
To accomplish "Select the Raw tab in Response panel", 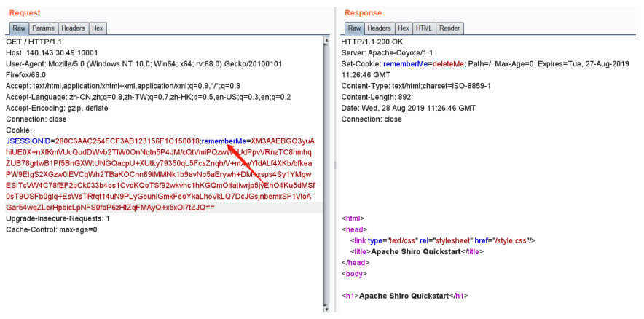I will click(x=354, y=28).
